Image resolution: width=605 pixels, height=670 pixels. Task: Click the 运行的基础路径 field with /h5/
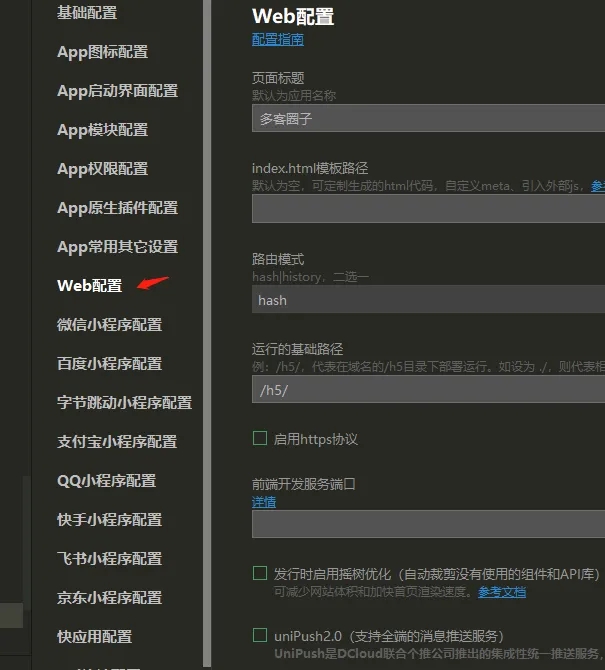pos(429,389)
